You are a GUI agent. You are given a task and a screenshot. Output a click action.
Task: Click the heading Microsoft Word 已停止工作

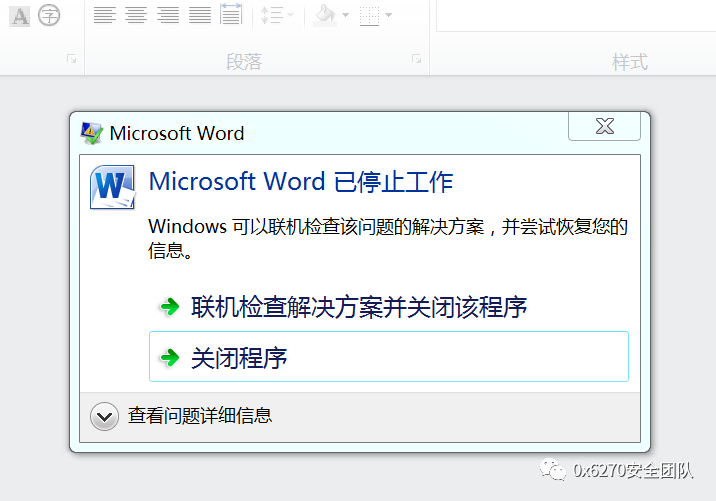click(x=301, y=181)
